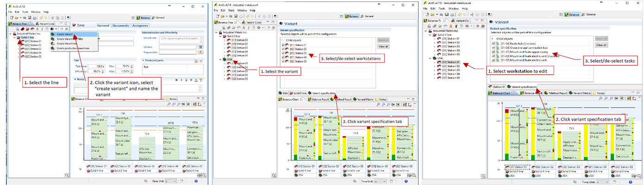Toggle Station 02 checkbox in middle window Child objects
Image resolution: width=644 pixels, height=185 pixels.
tap(283, 49)
